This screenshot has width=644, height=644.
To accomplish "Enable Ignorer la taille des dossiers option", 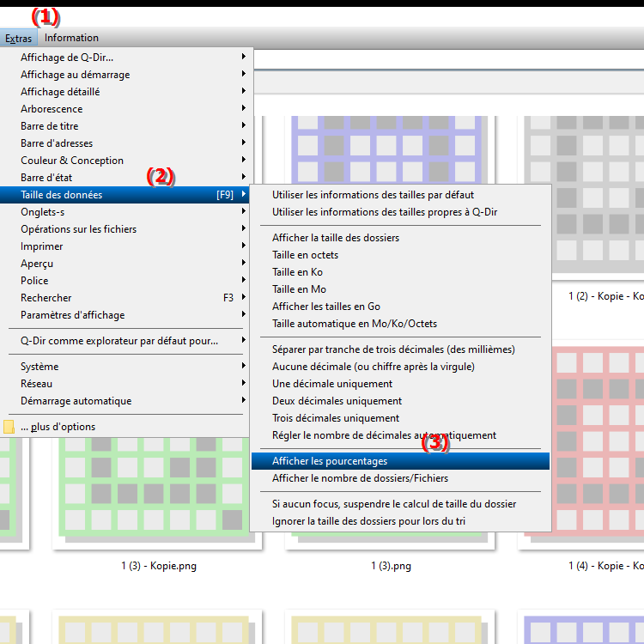I will click(369, 521).
